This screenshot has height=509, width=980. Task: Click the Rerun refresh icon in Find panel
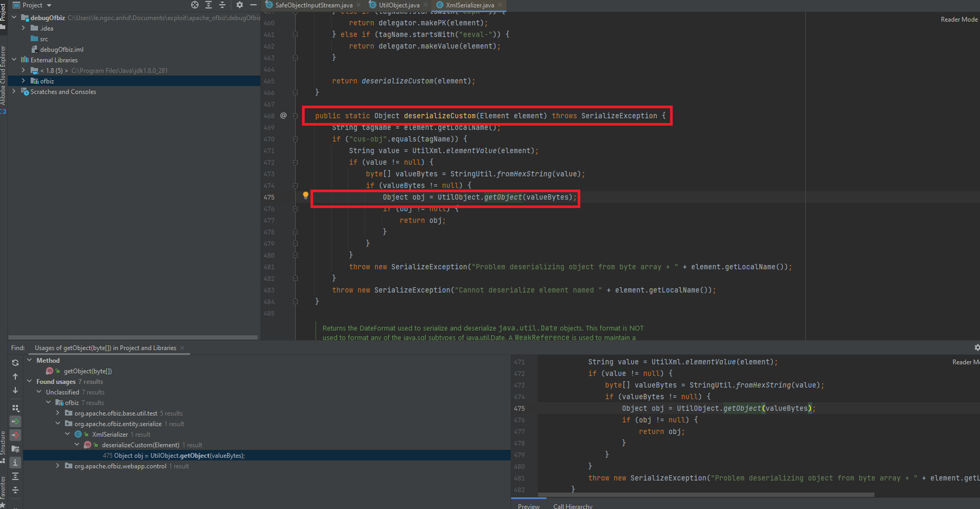click(x=15, y=362)
